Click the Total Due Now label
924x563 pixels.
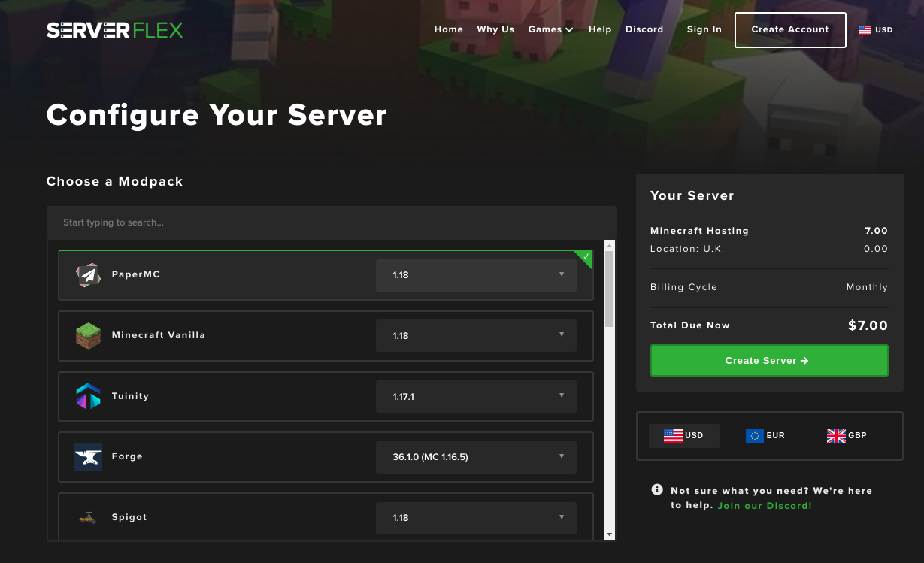point(690,325)
